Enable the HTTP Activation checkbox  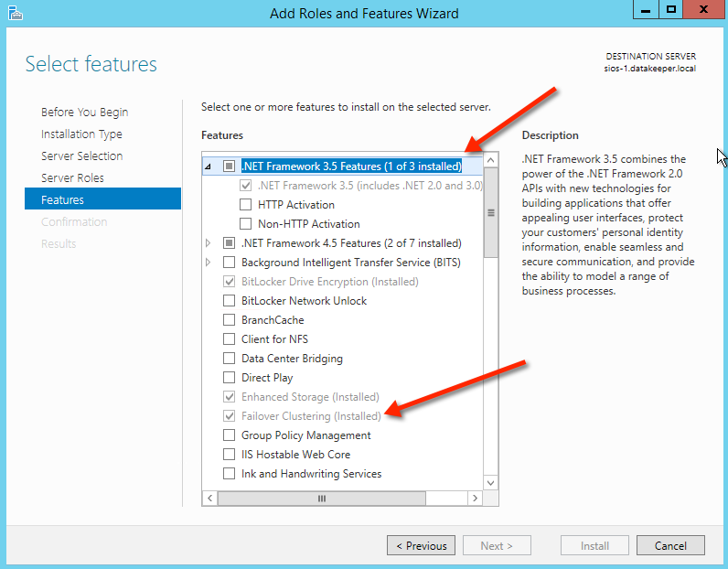tap(245, 205)
